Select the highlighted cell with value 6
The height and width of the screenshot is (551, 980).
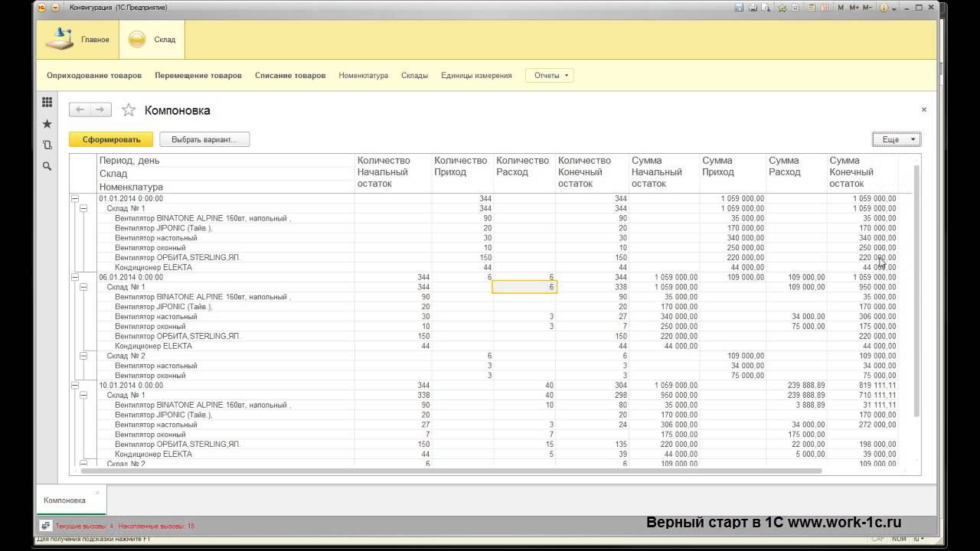(524, 287)
